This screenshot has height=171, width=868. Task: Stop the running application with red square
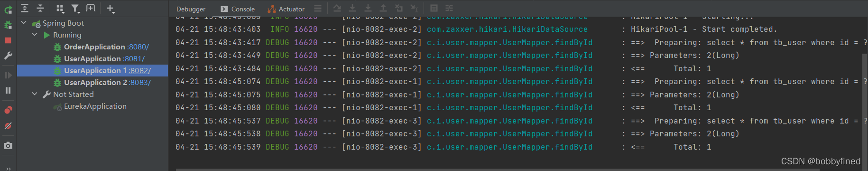tap(8, 40)
